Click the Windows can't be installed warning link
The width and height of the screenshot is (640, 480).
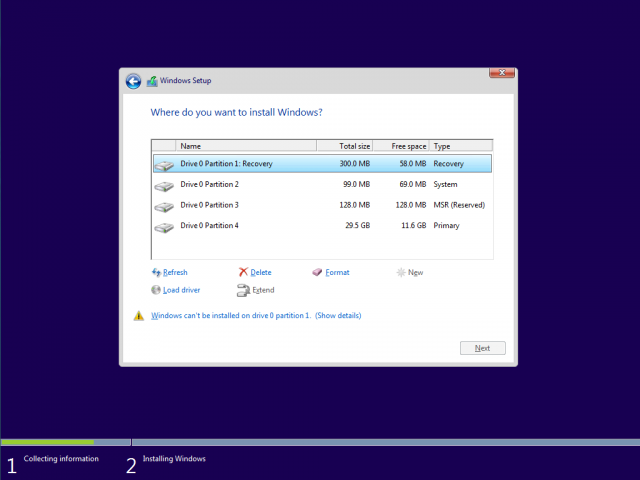click(x=230, y=316)
